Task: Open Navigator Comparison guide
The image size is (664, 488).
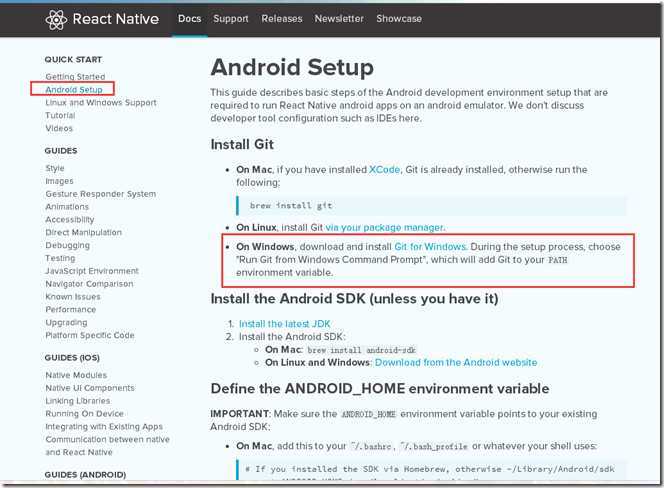Action: 89,284
